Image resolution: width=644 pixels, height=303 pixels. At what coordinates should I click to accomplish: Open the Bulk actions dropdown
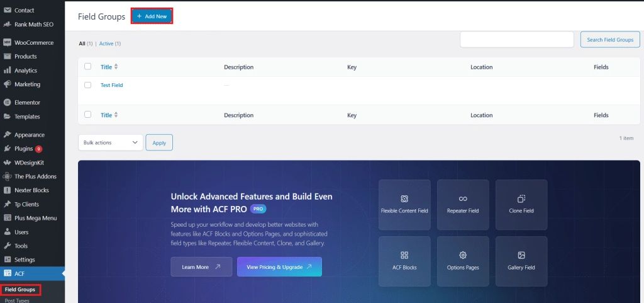[111, 142]
